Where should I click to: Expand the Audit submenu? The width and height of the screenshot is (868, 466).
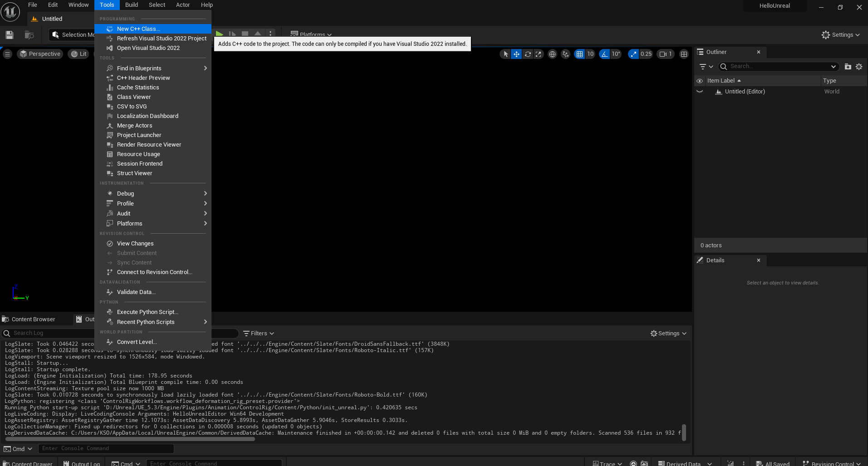pyautogui.click(x=153, y=213)
